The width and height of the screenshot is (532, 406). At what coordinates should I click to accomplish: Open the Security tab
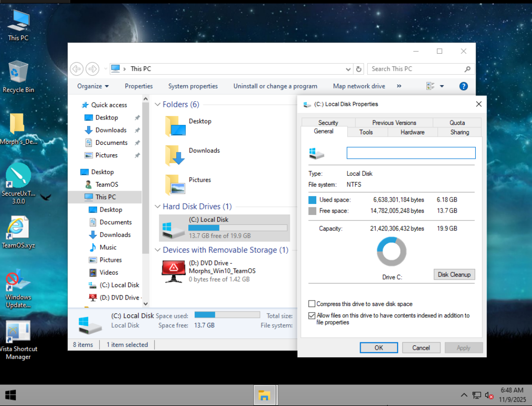click(x=328, y=122)
